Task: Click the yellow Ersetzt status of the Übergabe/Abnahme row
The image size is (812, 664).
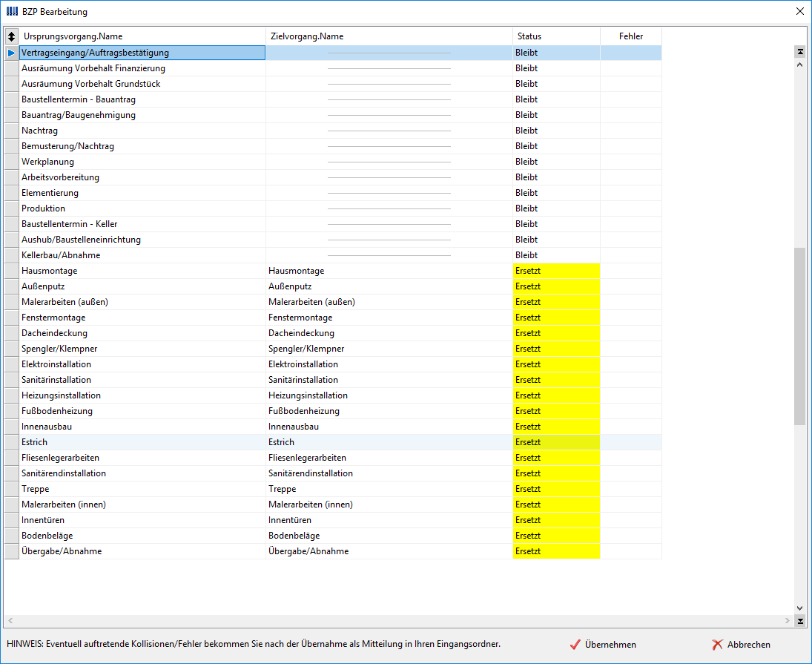Action: [557, 551]
